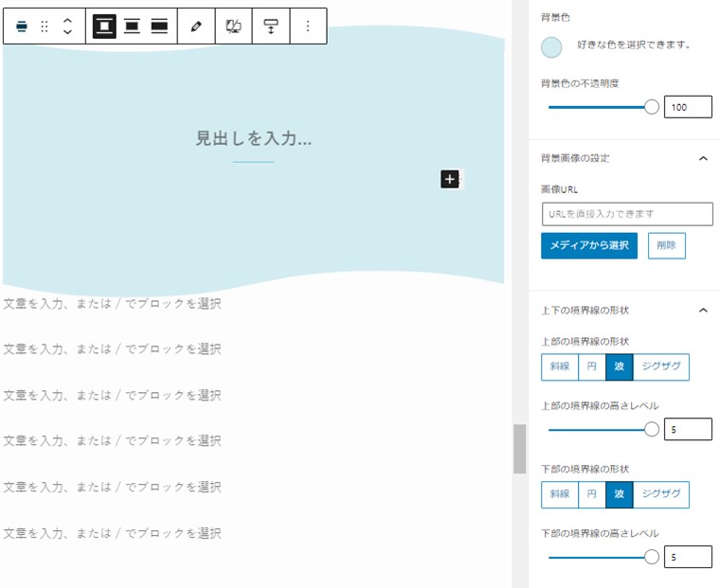Click the editor vertical scrollbar thumb
This screenshot has height=588, width=720.
click(519, 449)
